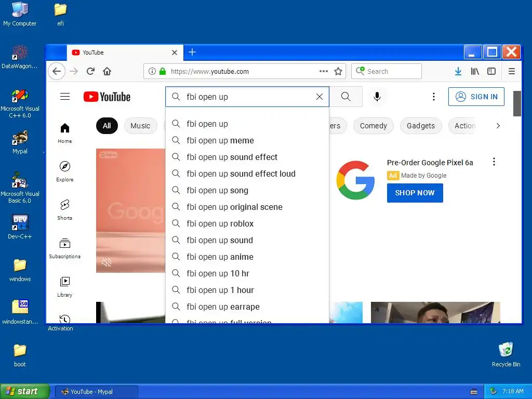Select the Recycle Bin desktop icon
532x399 pixels.
point(506,354)
